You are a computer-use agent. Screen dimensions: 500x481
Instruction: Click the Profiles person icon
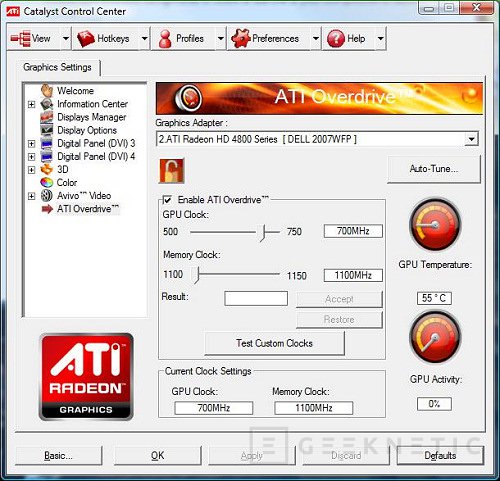165,39
